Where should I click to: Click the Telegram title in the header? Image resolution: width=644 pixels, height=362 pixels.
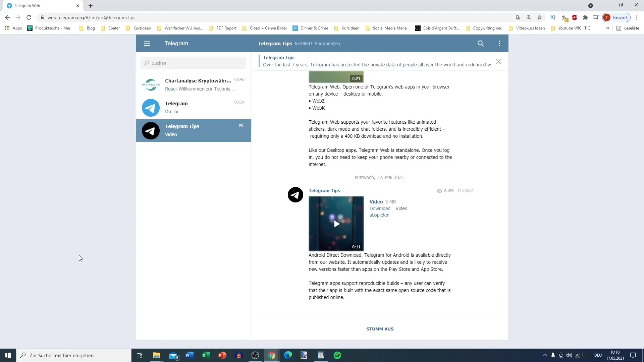[x=176, y=44]
